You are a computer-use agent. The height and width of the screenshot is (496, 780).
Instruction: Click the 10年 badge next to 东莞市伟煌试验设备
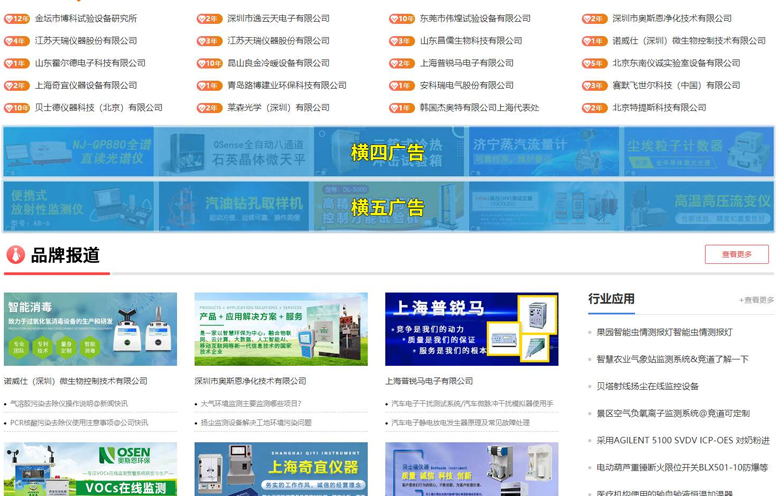point(402,19)
